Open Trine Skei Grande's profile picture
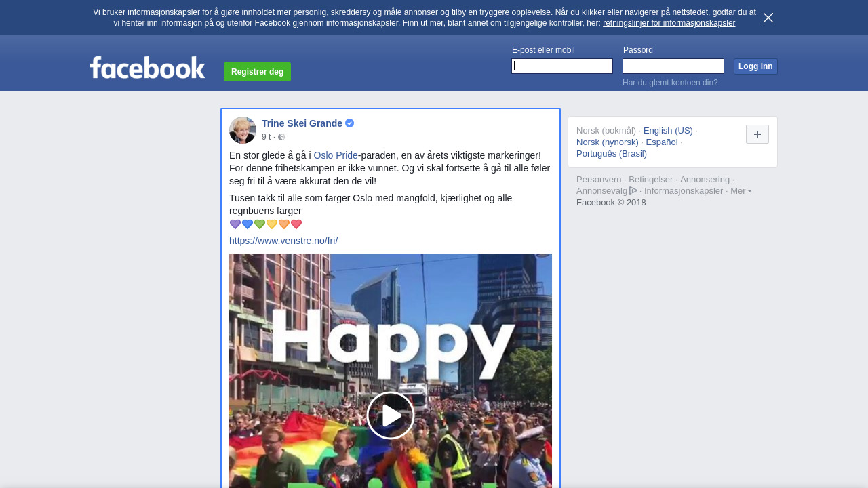This screenshot has height=488, width=868. [243, 130]
